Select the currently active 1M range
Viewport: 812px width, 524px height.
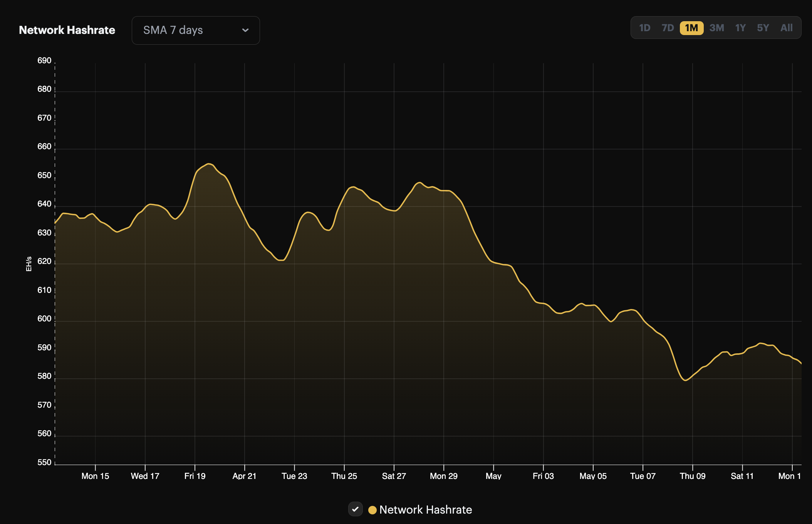pos(692,28)
